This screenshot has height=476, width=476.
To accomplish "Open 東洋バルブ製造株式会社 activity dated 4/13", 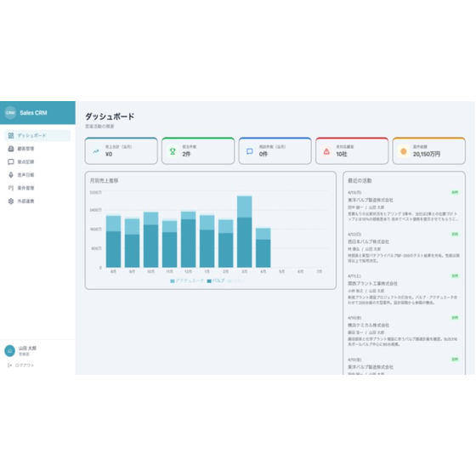I will [x=371, y=200].
